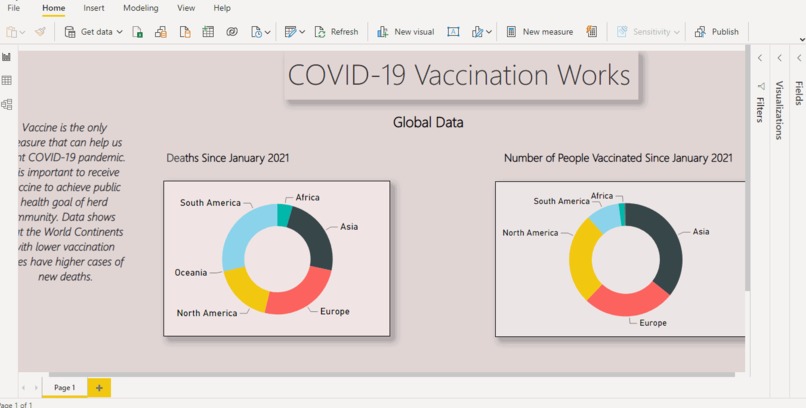Image resolution: width=806 pixels, height=408 pixels.
Task: Click the Europe label in the vaccinated chart
Action: coord(653,323)
